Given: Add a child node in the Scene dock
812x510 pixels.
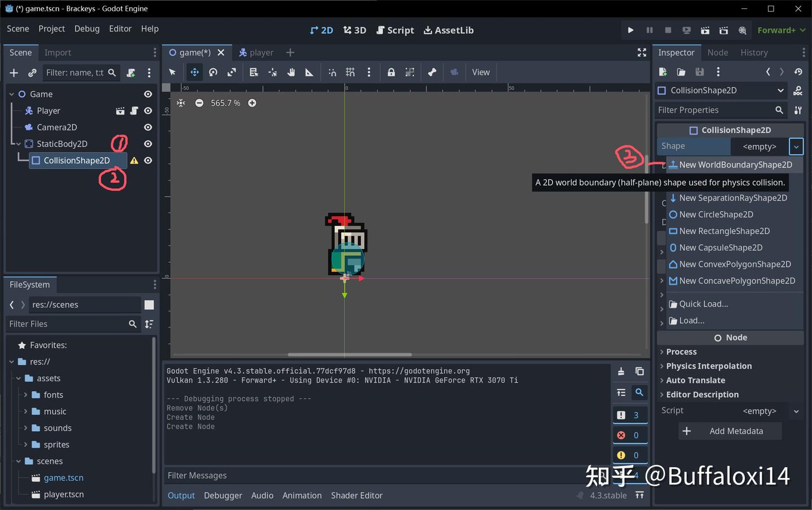Looking at the screenshot, I should point(14,73).
